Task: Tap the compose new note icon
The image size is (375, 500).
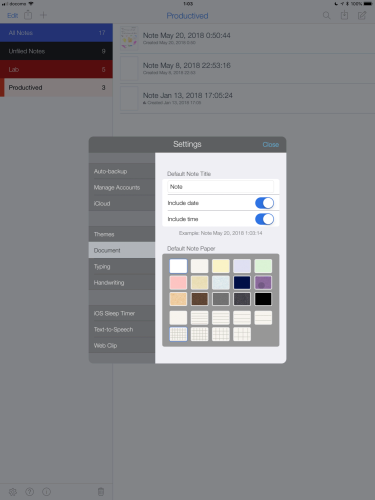Action: pos(362,15)
